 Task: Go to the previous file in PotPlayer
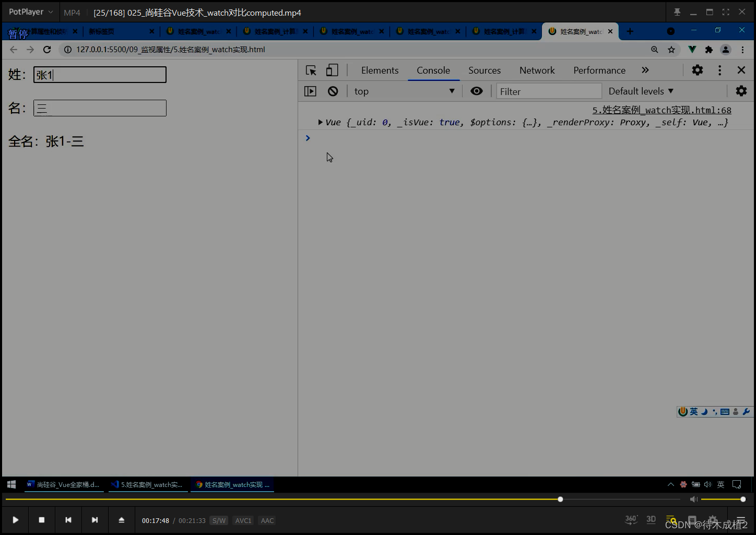[68, 520]
